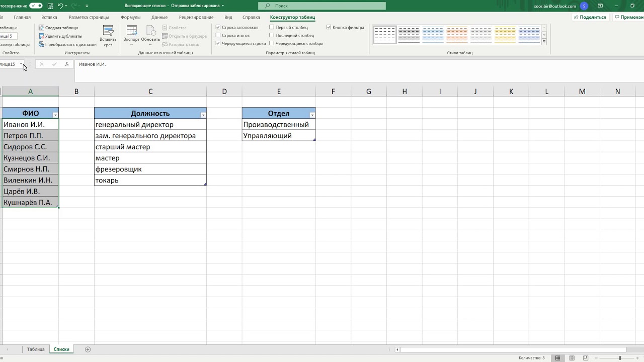Switch to the Таблица sheet tab
Image resolution: width=644 pixels, height=362 pixels.
click(36, 349)
